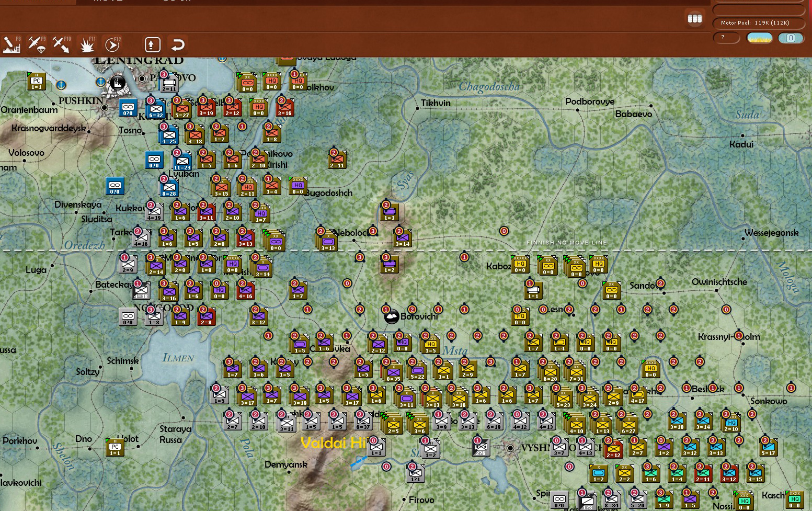
Task: Click the Kadui town label
Action: [x=741, y=144]
